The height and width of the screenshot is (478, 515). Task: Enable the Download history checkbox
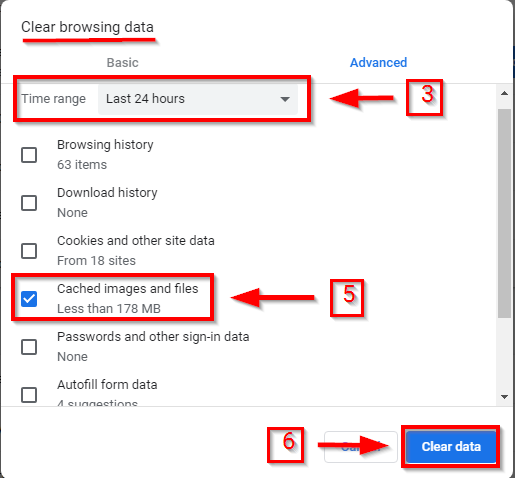pyautogui.click(x=29, y=203)
